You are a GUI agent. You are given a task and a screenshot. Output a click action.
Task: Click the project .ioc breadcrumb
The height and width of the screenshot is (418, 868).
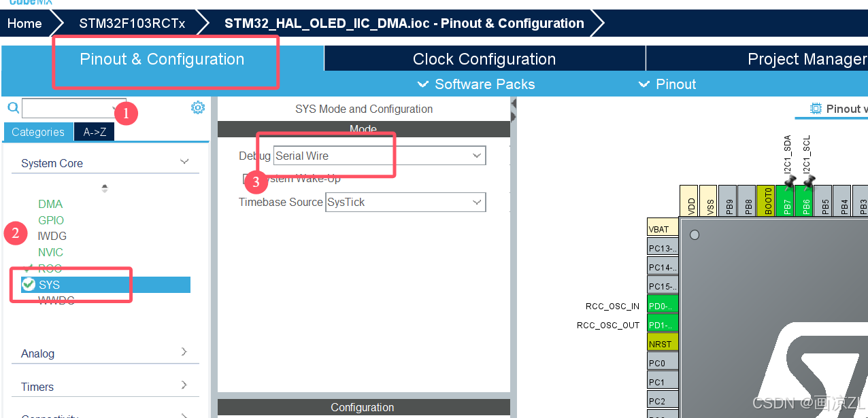point(404,23)
